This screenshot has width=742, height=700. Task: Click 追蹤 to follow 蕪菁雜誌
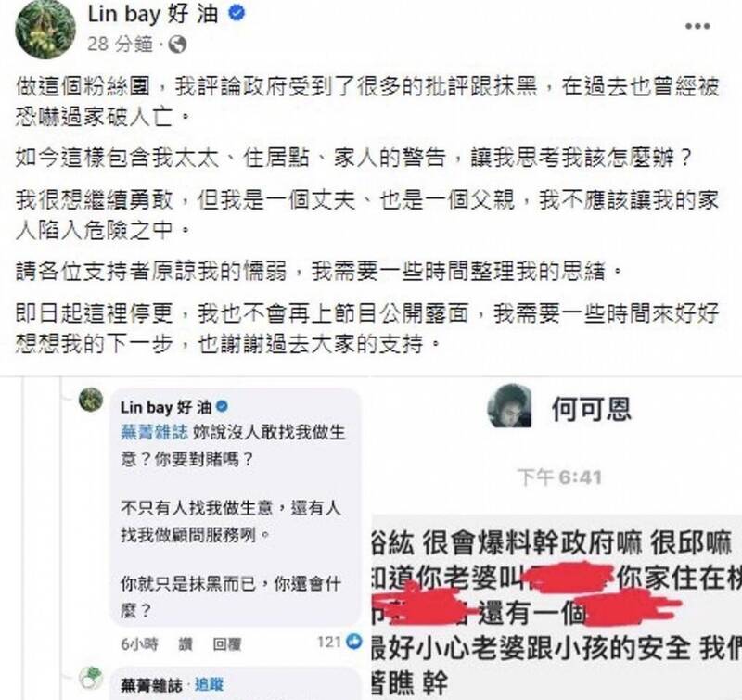(210, 685)
